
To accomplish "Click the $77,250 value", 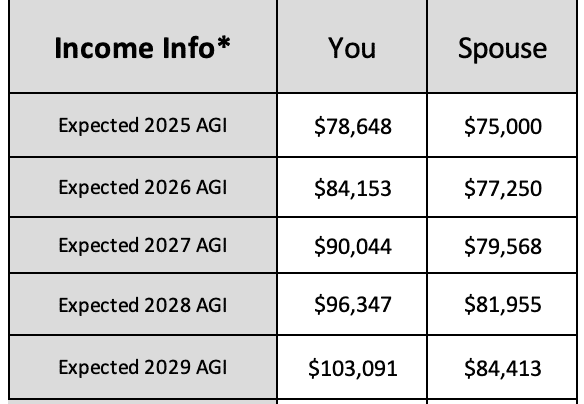I will click(x=503, y=188).
